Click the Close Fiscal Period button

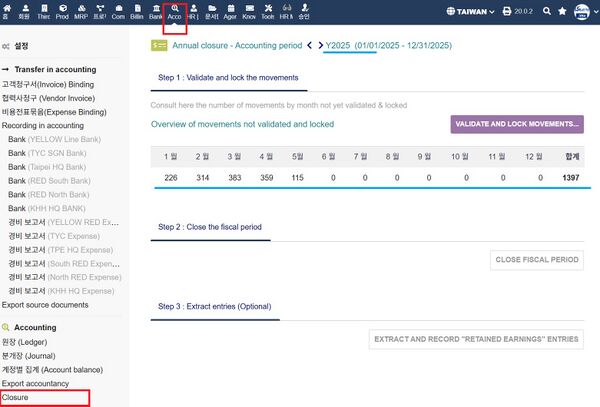coord(537,260)
